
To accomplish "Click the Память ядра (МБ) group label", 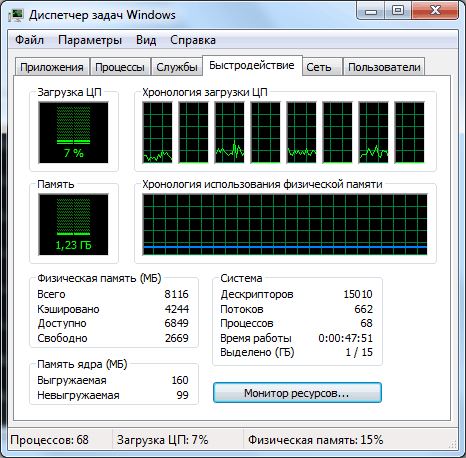I will coord(82,364).
